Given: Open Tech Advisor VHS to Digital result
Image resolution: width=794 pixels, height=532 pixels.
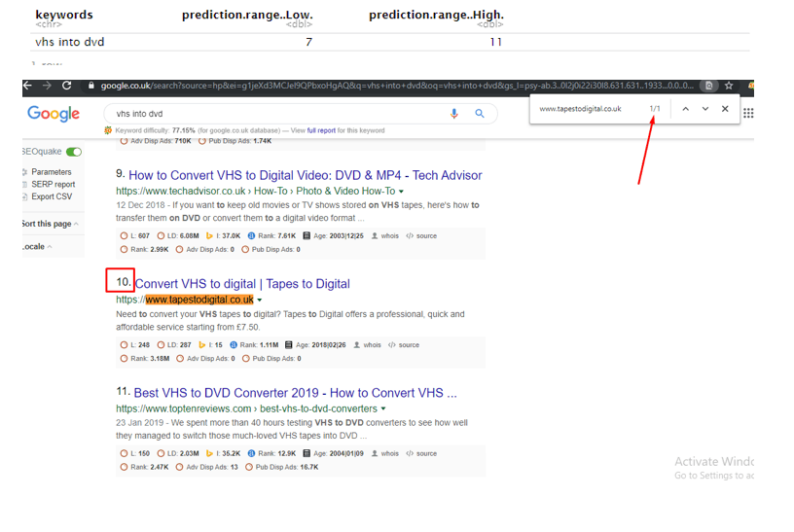Looking at the screenshot, I should (306, 175).
